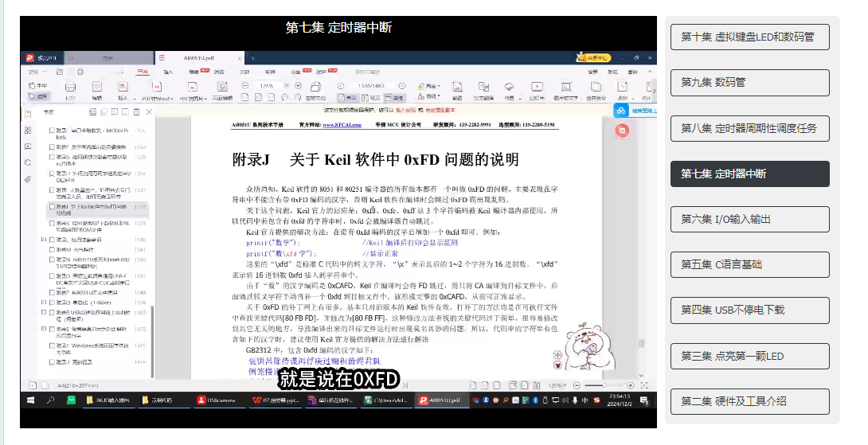The image size is (868, 445).
Task: Go to the next page with the right arrow
Action: pos(402,86)
